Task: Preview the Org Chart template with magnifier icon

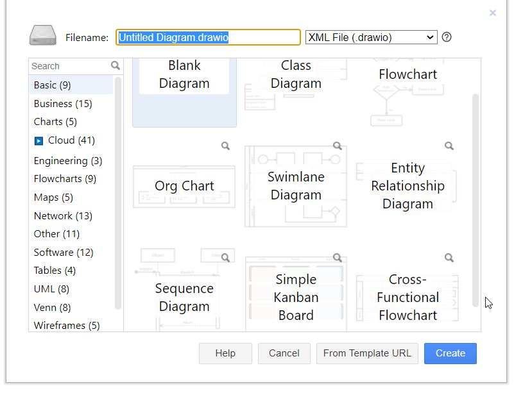Action: (x=225, y=146)
